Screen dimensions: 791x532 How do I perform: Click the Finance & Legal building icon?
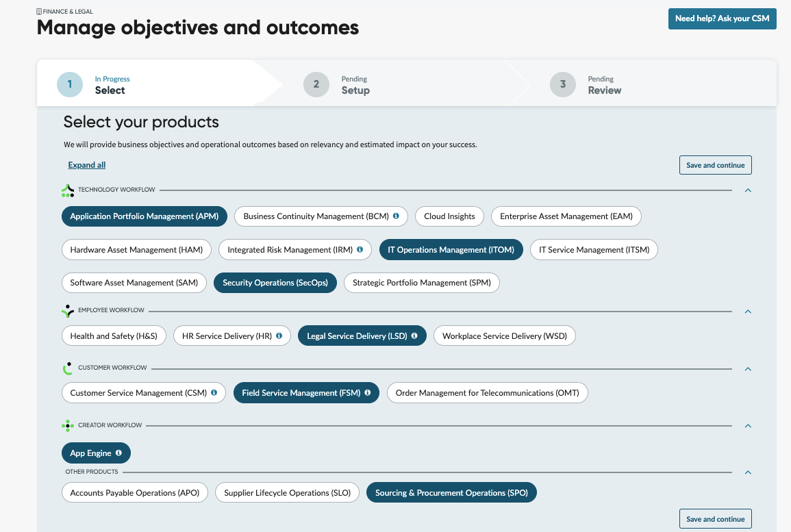click(39, 11)
